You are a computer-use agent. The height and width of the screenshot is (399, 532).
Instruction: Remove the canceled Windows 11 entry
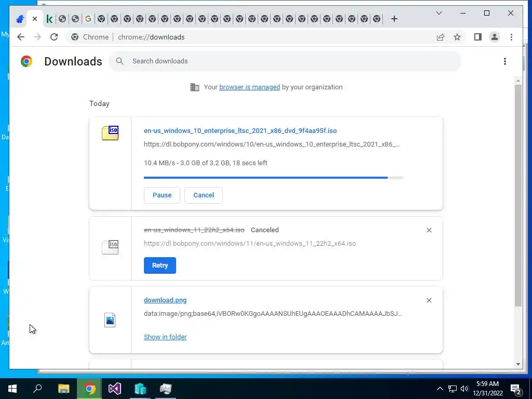click(429, 230)
